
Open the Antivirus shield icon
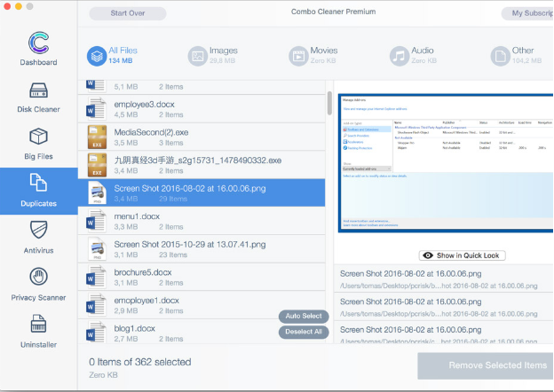[x=38, y=231]
